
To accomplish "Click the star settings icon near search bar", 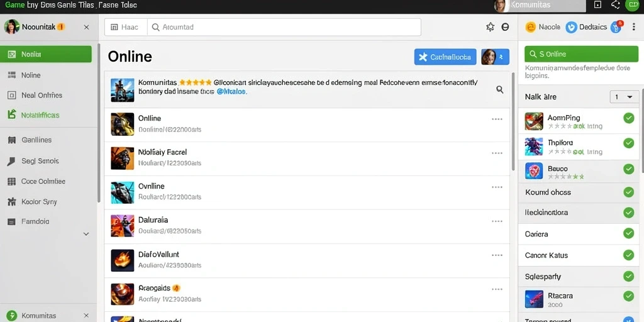I will point(490,27).
